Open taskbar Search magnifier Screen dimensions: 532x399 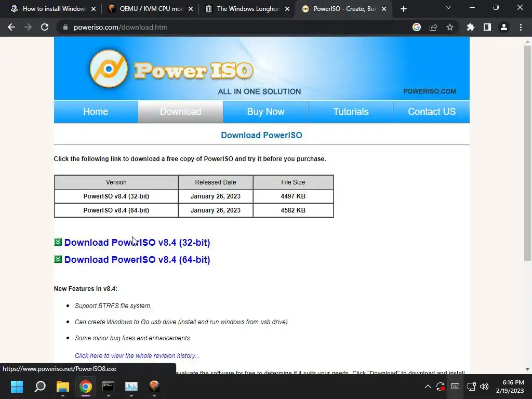click(39, 387)
